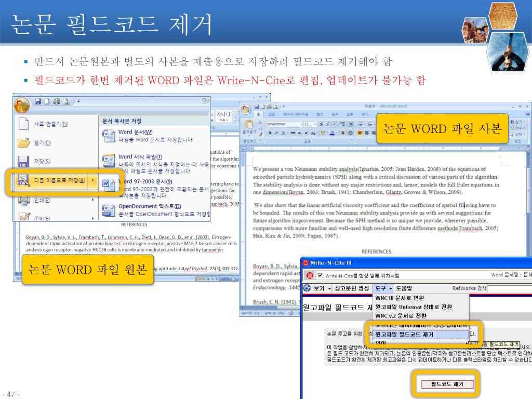Click 찾기 in the copy Word editing group
The image size is (532, 399).
pyautogui.click(x=518, y=122)
